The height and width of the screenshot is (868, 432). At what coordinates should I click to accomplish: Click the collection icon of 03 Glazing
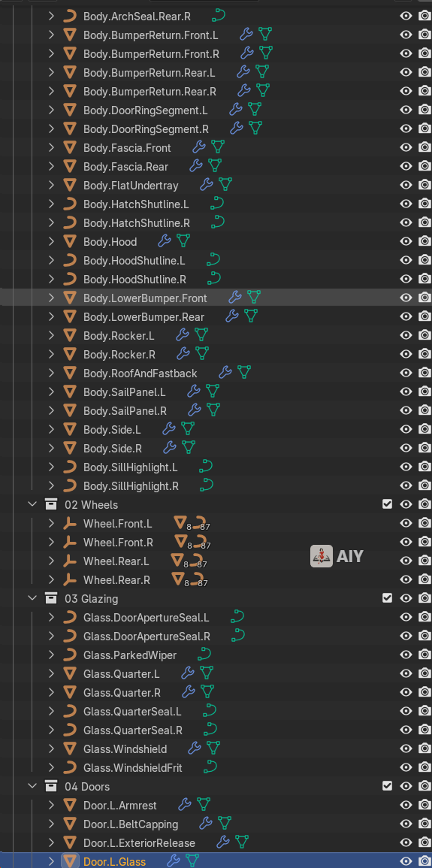point(51,598)
